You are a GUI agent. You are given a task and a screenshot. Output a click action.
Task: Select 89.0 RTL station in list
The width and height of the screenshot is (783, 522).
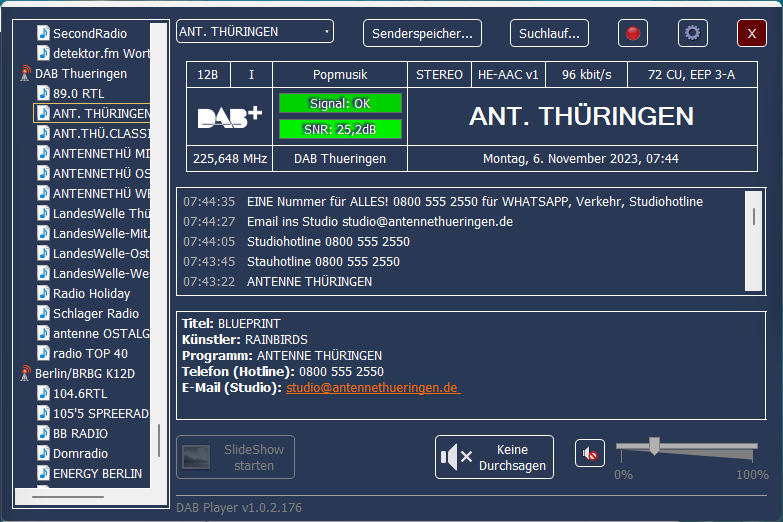tap(79, 93)
